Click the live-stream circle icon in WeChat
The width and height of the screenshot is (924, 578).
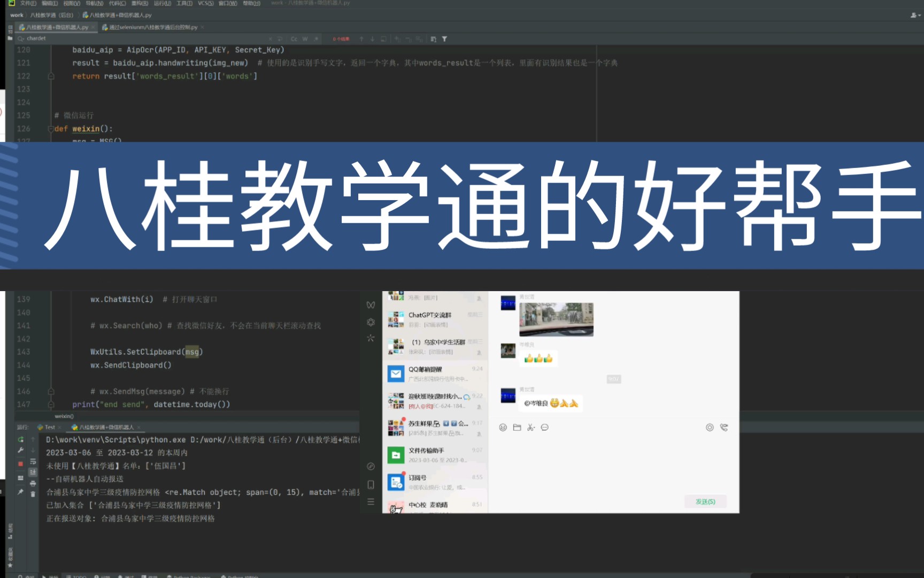[710, 427]
